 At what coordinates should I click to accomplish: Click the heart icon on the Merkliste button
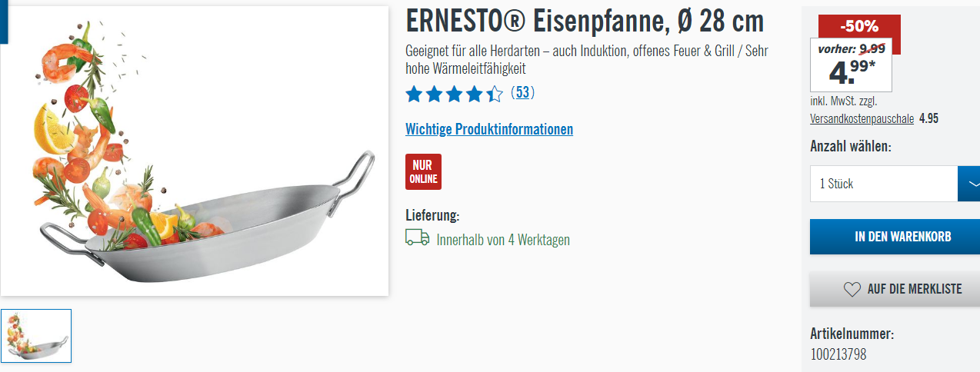[852, 289]
